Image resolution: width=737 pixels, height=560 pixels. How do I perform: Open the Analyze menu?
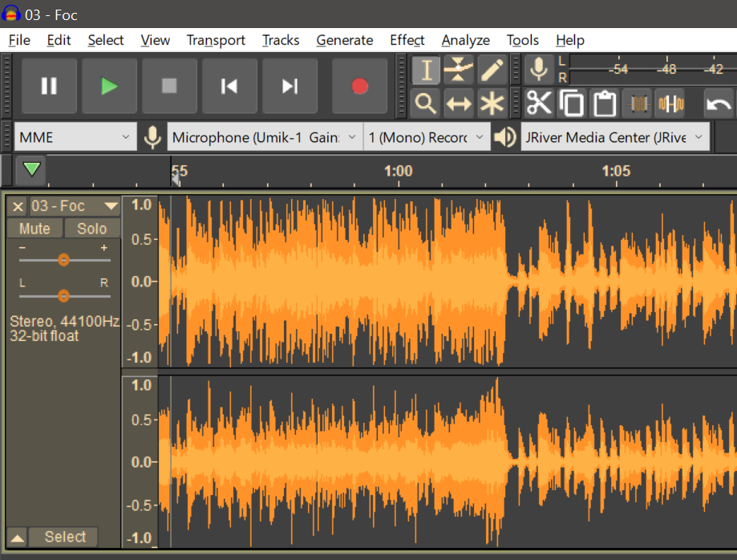tap(465, 40)
